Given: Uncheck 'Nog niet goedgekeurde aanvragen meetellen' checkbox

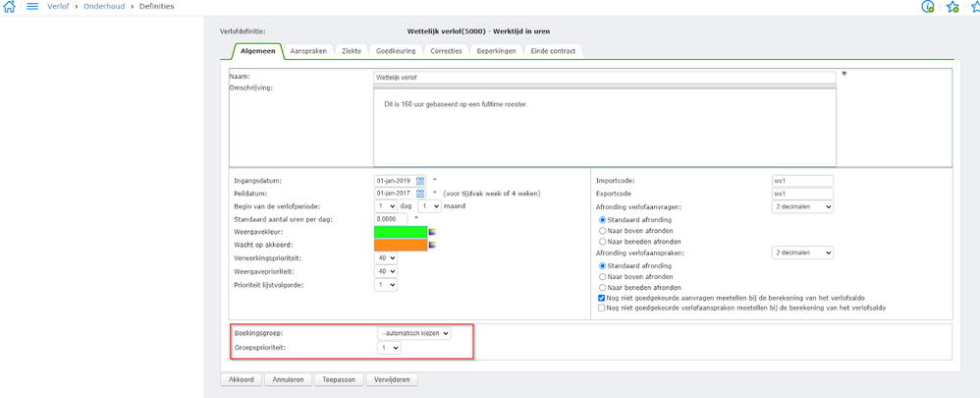Looking at the screenshot, I should tap(602, 298).
